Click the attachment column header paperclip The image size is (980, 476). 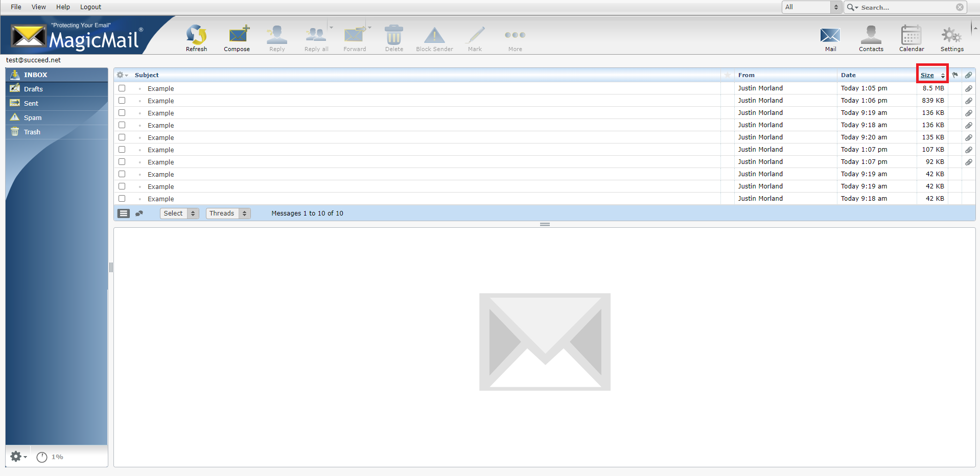coord(968,75)
